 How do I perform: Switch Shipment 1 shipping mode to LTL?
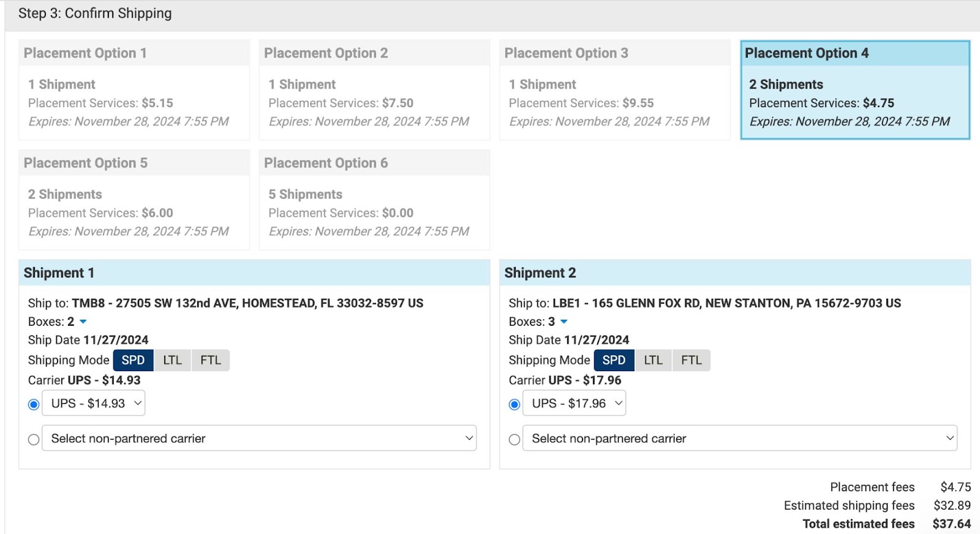(x=172, y=360)
